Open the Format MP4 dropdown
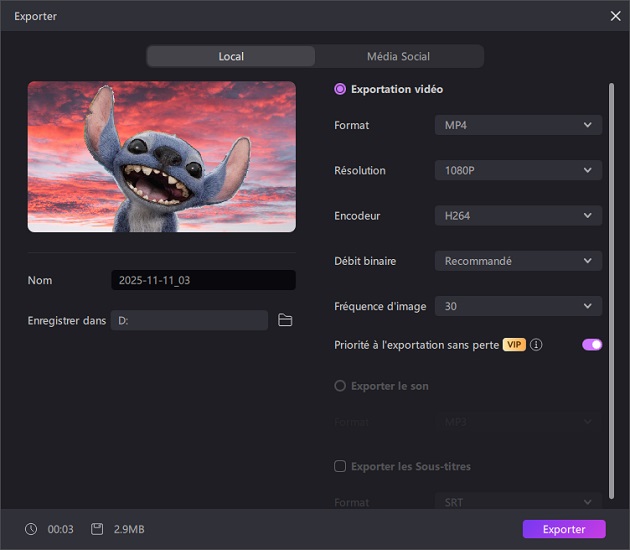The height and width of the screenshot is (550, 630). coord(518,125)
